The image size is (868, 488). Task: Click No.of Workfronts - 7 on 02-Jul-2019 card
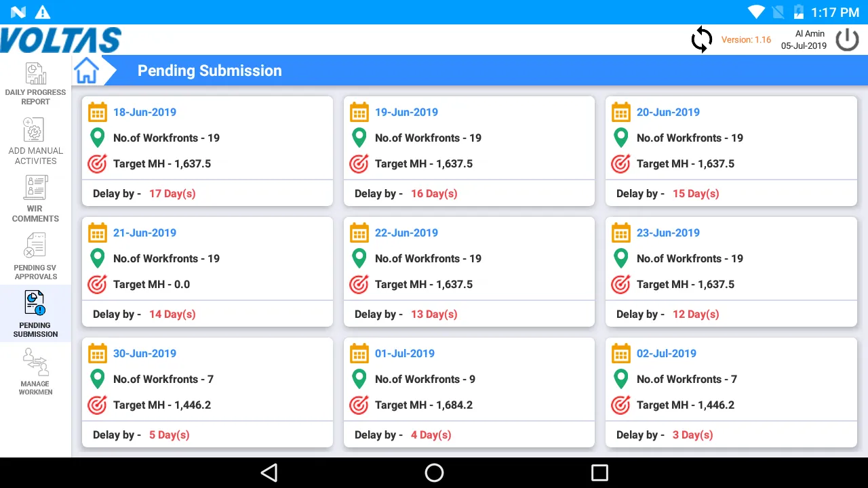point(687,380)
